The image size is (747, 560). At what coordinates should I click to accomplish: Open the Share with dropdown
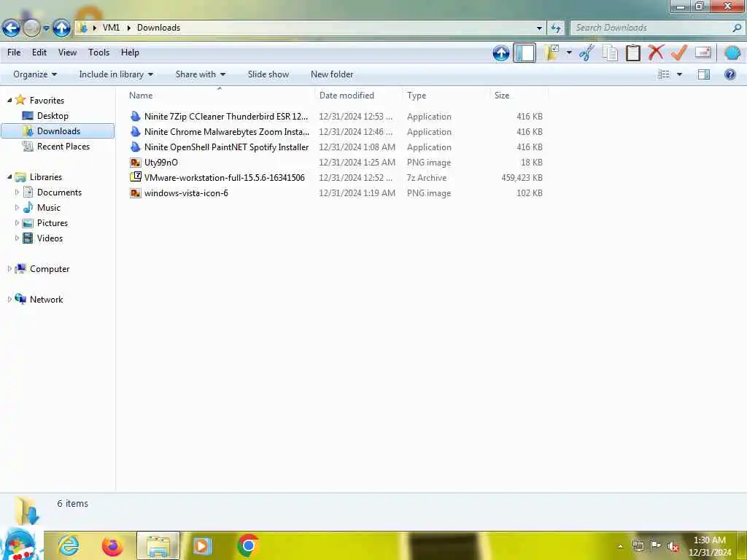tap(200, 74)
